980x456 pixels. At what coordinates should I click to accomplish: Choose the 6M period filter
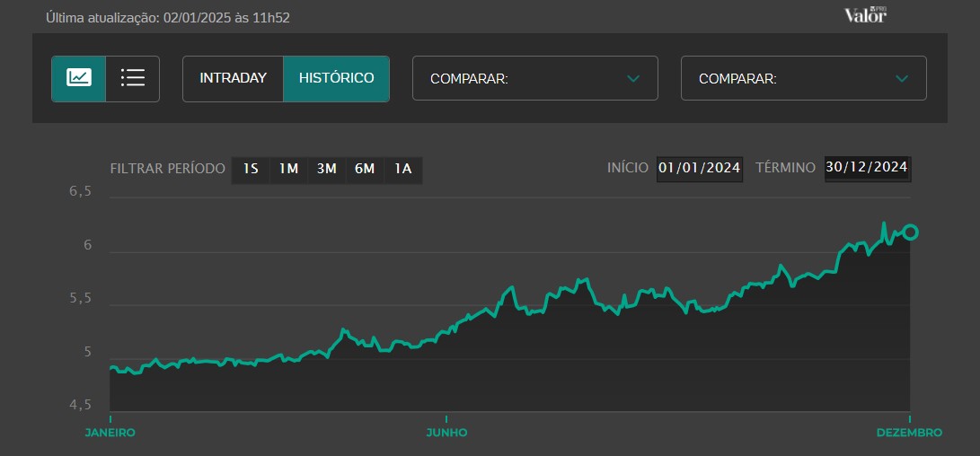point(365,169)
